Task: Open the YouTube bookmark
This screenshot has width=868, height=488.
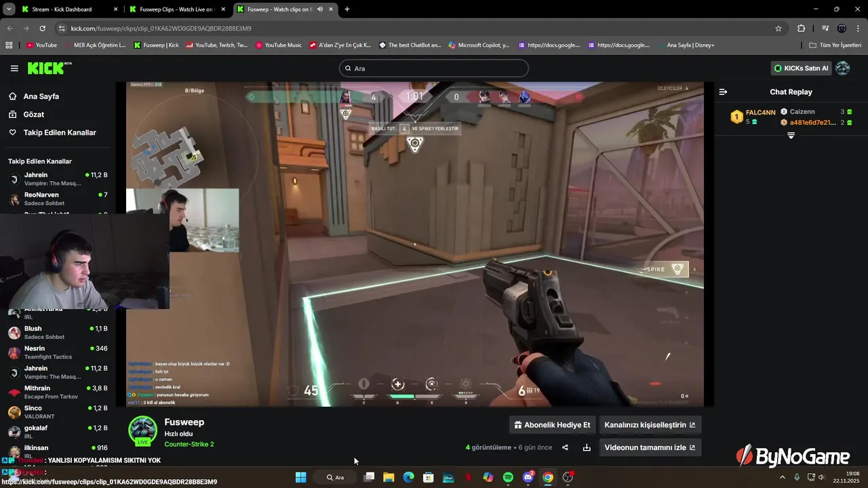Action: pyautogui.click(x=41, y=45)
